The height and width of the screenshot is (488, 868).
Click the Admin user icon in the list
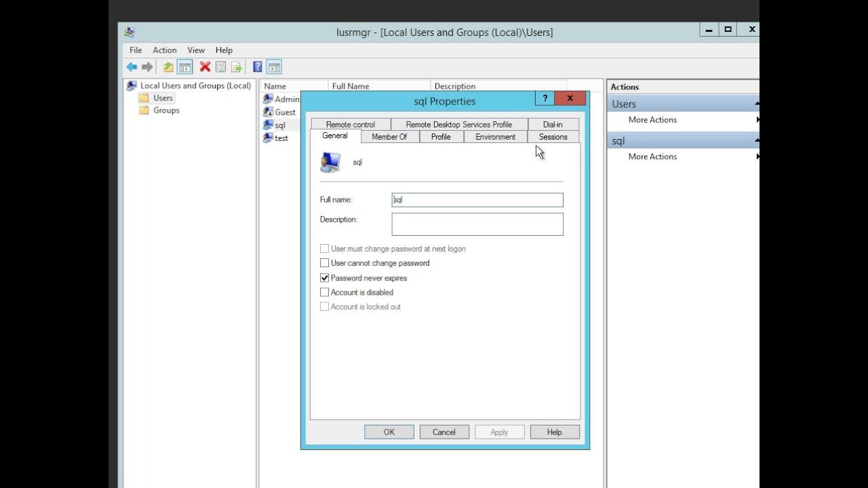click(x=268, y=99)
